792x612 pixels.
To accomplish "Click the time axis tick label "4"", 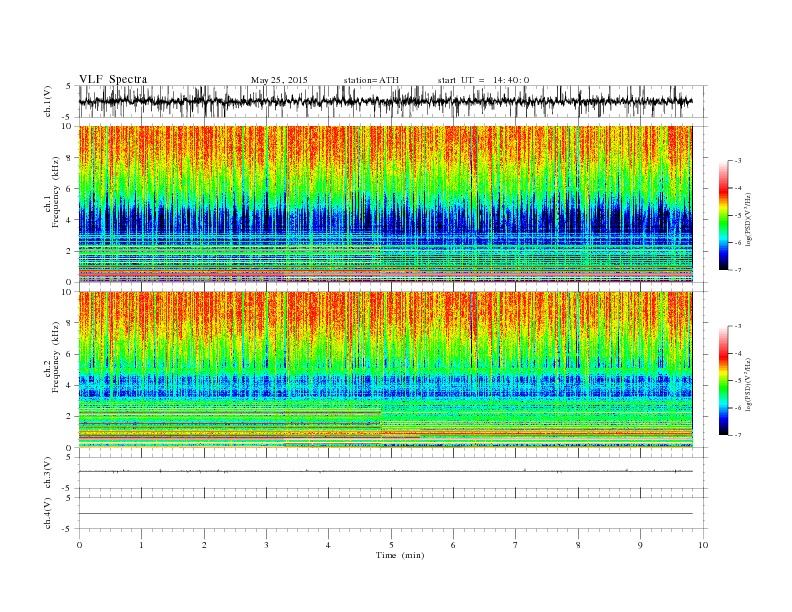I will pos(328,545).
